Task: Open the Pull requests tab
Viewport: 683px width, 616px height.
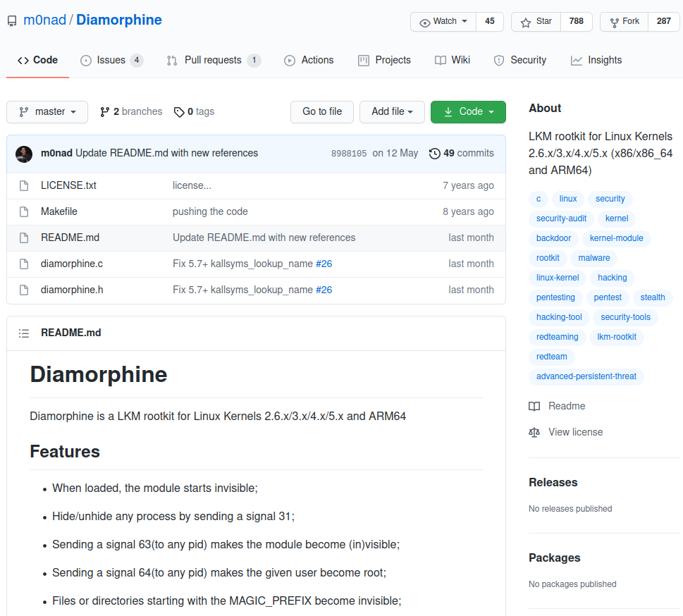Action: (x=214, y=60)
